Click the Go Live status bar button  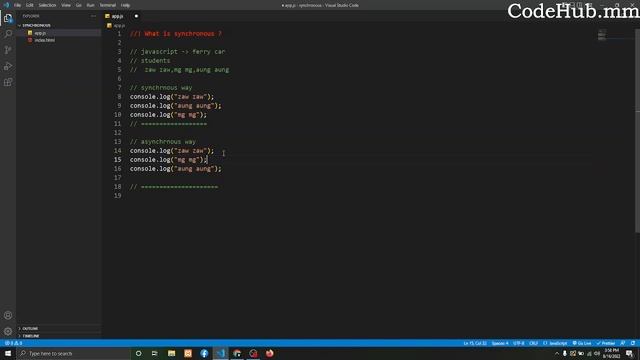pos(581,343)
